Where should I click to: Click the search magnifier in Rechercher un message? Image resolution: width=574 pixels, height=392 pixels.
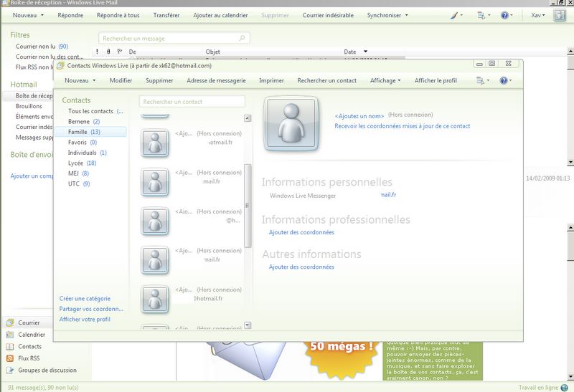click(242, 38)
